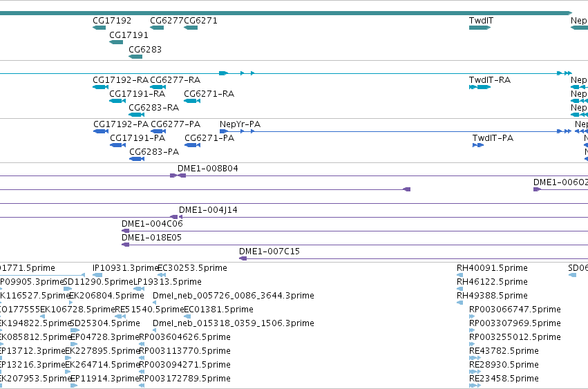This screenshot has width=588, height=389.
Task: Select RH46122.5prime EST
Action: tap(459, 290)
